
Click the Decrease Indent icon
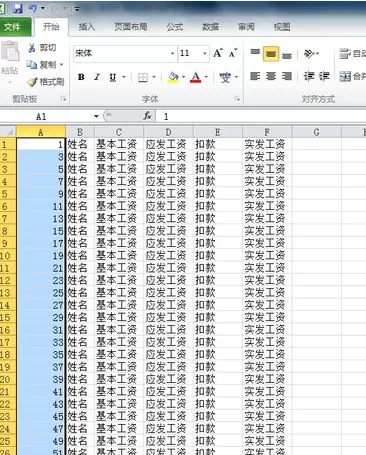[x=308, y=77]
